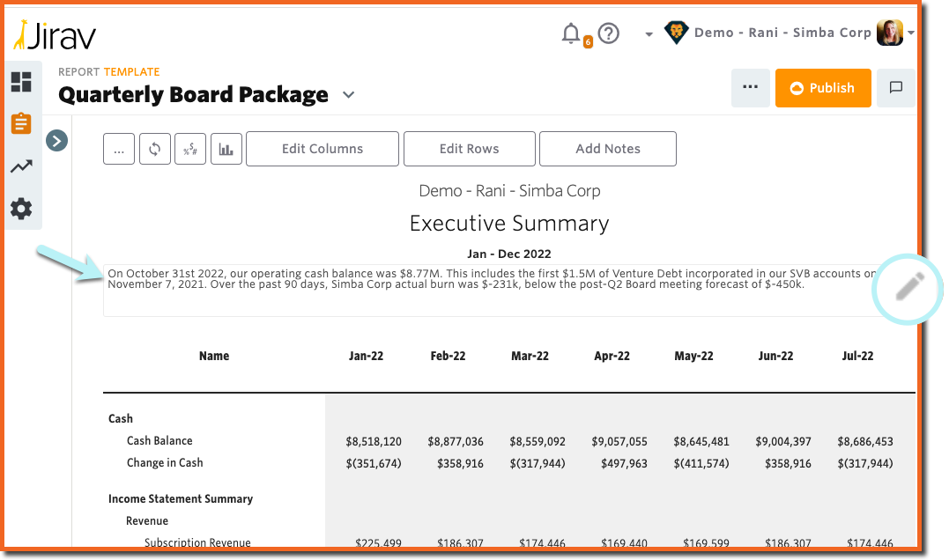Click the Jan - Dec 2022 date range
Image resolution: width=949 pixels, height=560 pixels.
point(509,254)
